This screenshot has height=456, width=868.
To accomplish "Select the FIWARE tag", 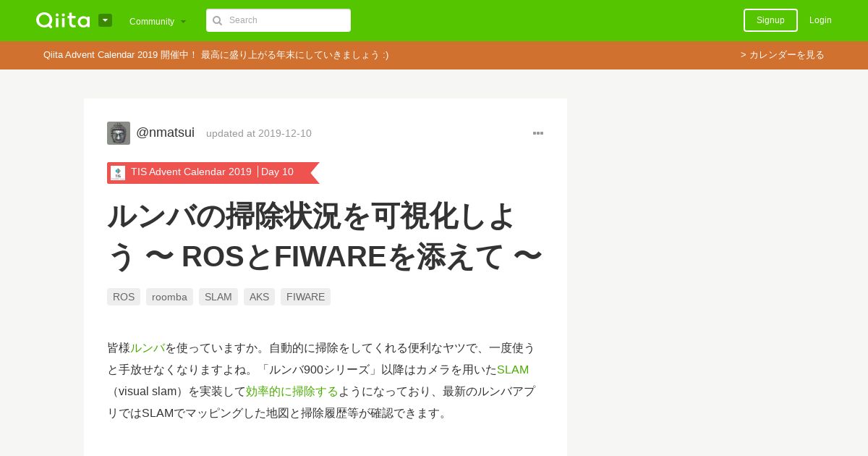I will click(305, 297).
